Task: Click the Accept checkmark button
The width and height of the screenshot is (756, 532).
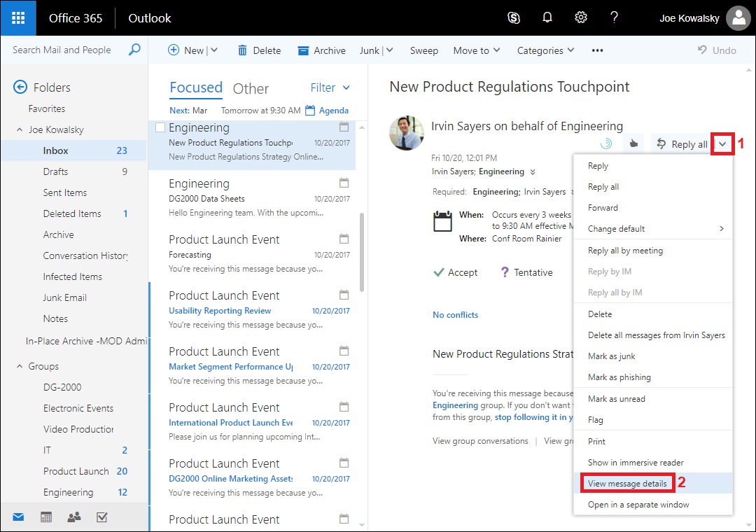Action: click(456, 272)
